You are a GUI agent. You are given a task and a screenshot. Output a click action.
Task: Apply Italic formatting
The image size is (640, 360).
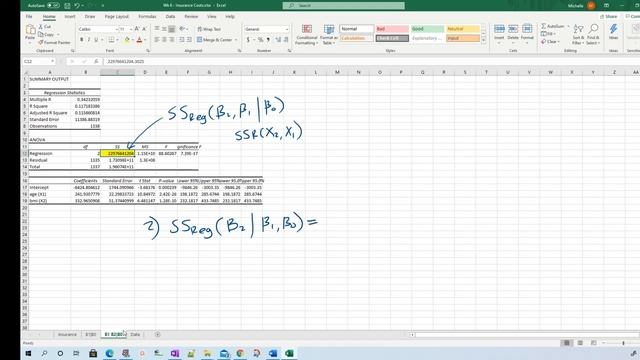tap(89, 40)
